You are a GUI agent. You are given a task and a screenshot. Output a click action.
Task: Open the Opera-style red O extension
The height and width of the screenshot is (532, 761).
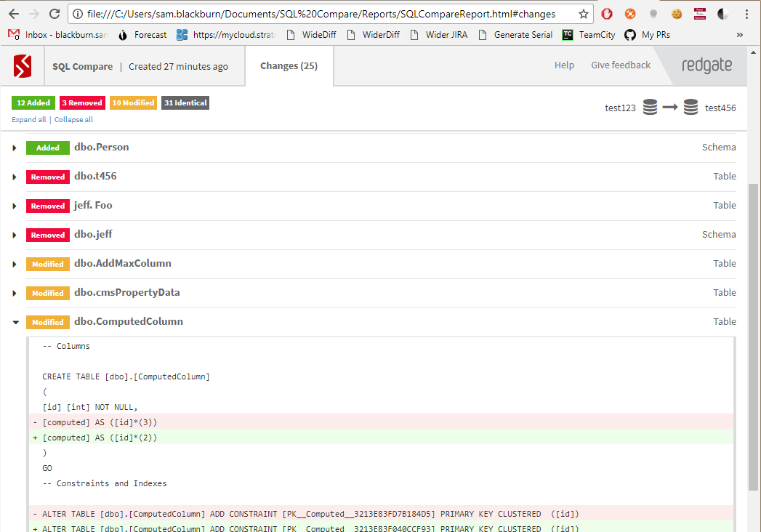coord(607,14)
